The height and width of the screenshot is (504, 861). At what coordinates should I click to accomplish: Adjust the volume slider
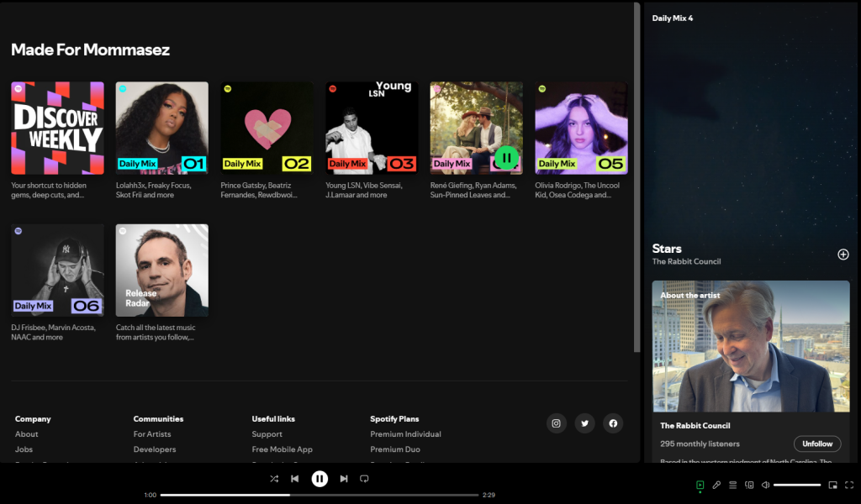coord(797,485)
